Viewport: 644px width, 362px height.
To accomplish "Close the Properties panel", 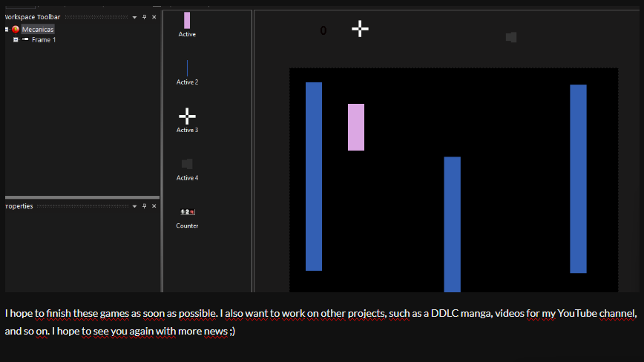I will pyautogui.click(x=154, y=205).
